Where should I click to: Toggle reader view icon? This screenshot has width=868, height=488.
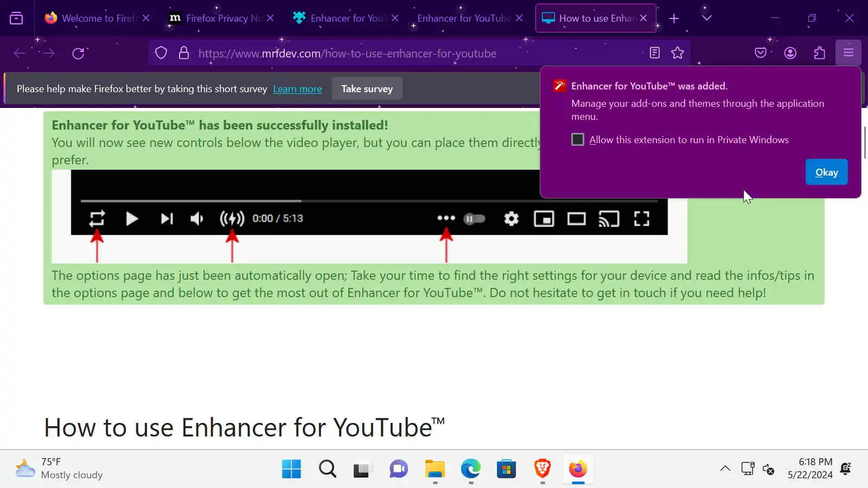tap(655, 53)
